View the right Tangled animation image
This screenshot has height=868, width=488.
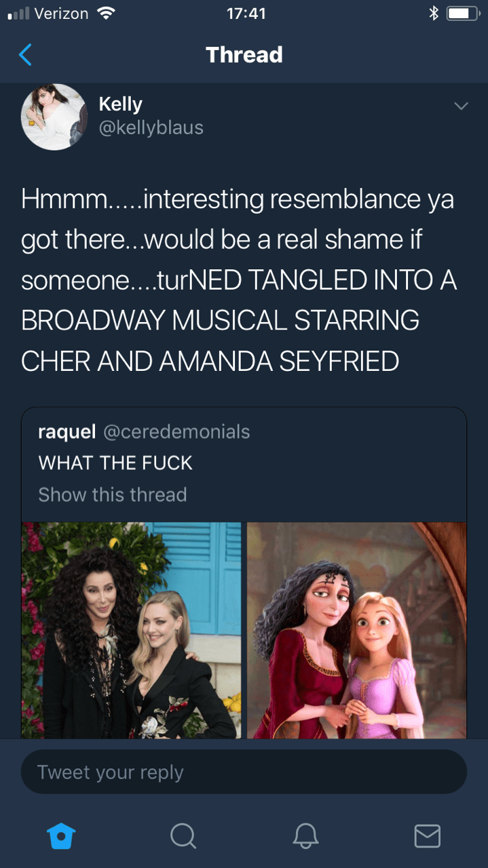click(356, 630)
